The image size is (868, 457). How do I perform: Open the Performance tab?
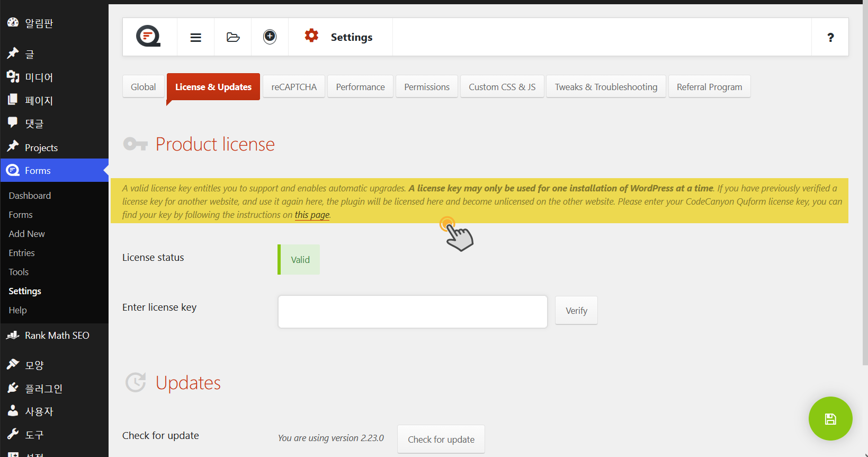[361, 86]
